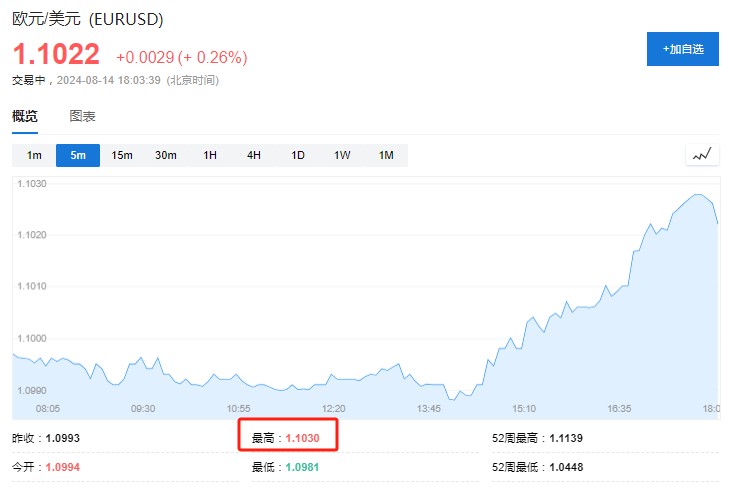Screen dimensions: 738x497
Task: Choose the 30m timeframe
Action: pyautogui.click(x=166, y=155)
